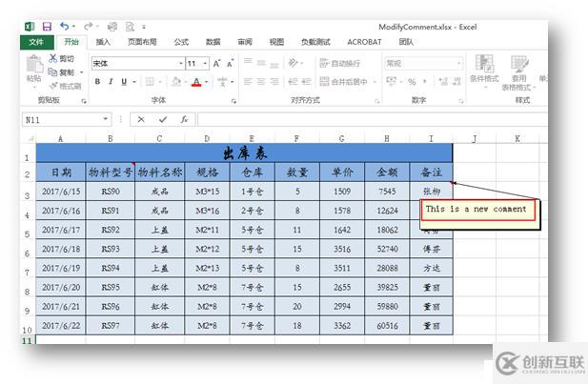Click the insert function fx icon
Viewport: 588px width, 384px height.
184,120
